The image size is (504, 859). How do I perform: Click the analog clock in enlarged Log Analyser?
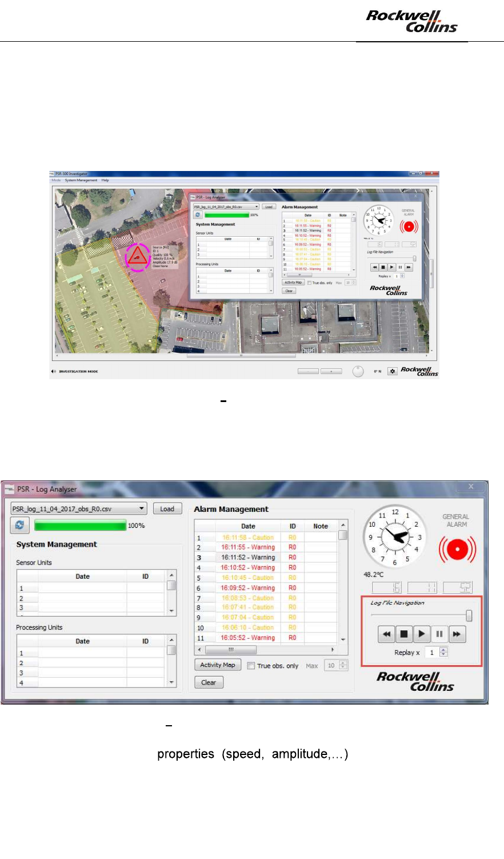[394, 536]
